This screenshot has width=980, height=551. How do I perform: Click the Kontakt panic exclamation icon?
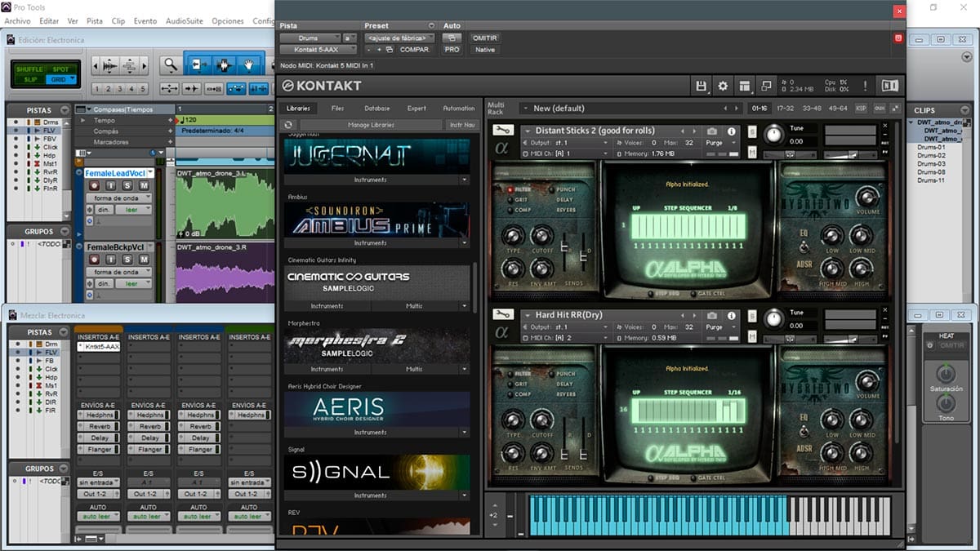point(865,86)
